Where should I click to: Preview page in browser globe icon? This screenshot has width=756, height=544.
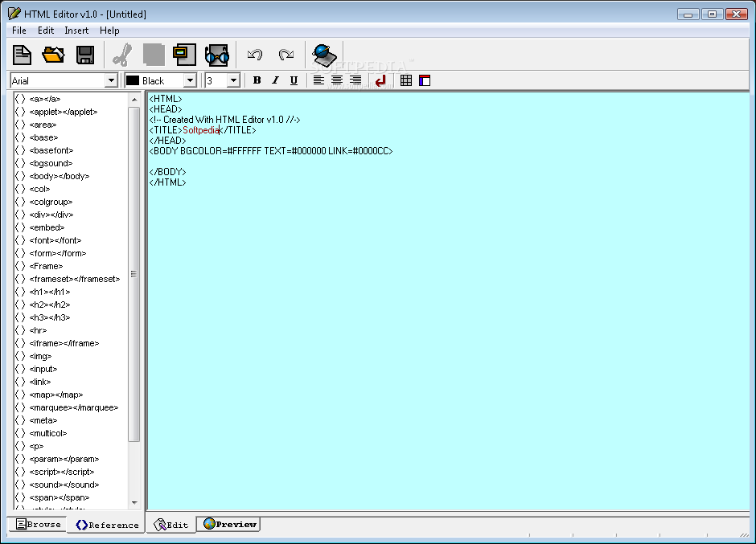tap(324, 55)
